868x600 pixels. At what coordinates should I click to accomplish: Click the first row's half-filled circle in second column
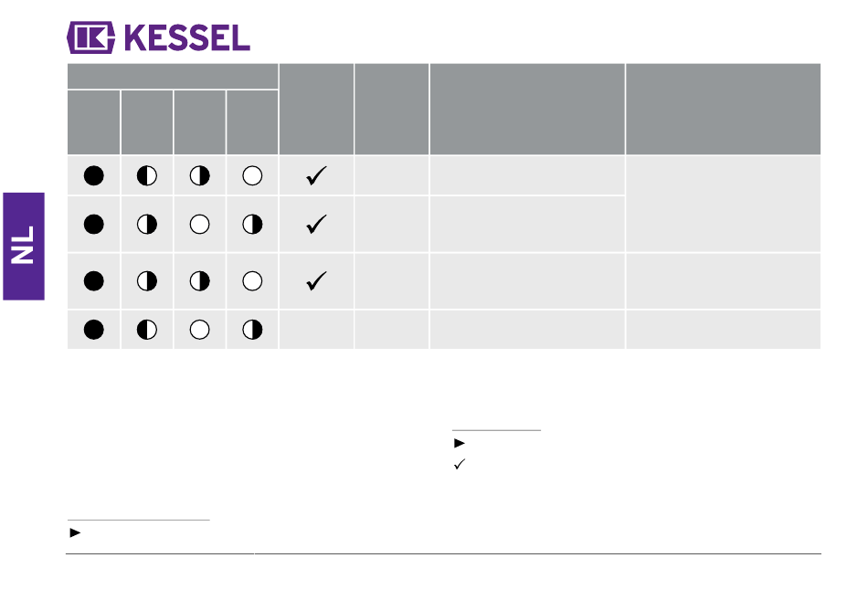[x=147, y=176]
